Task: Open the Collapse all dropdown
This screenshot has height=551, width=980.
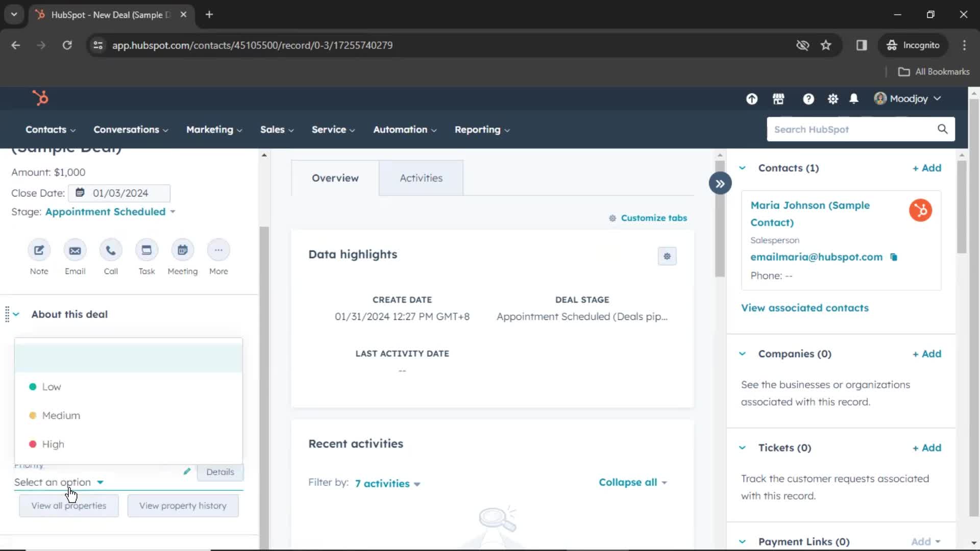Action: [633, 482]
